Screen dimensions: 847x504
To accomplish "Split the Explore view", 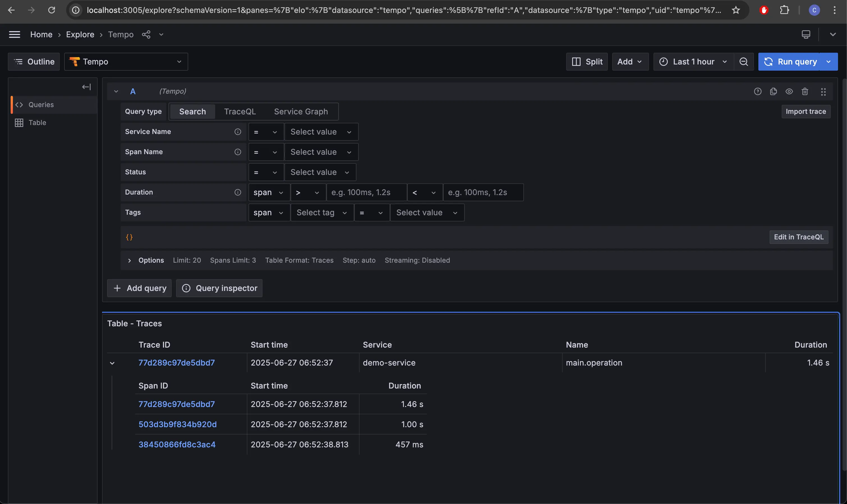I will click(587, 61).
